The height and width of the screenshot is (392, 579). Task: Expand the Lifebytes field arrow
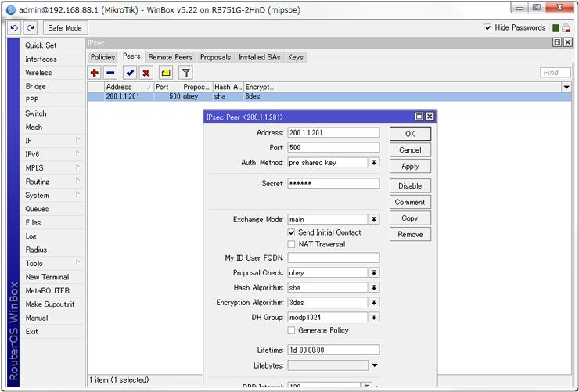[375, 365]
